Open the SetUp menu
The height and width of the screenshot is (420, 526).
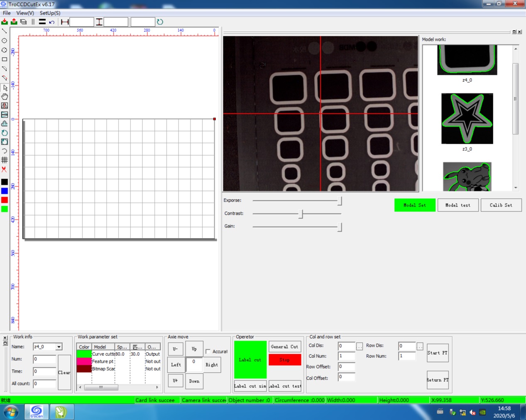tap(49, 13)
